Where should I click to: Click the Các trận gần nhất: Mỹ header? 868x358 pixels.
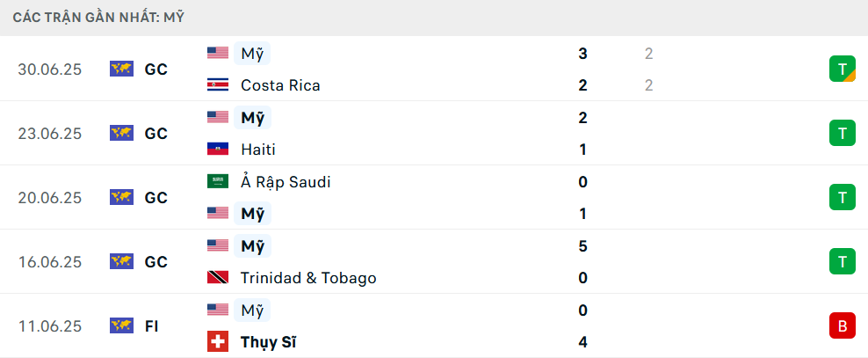(x=98, y=18)
